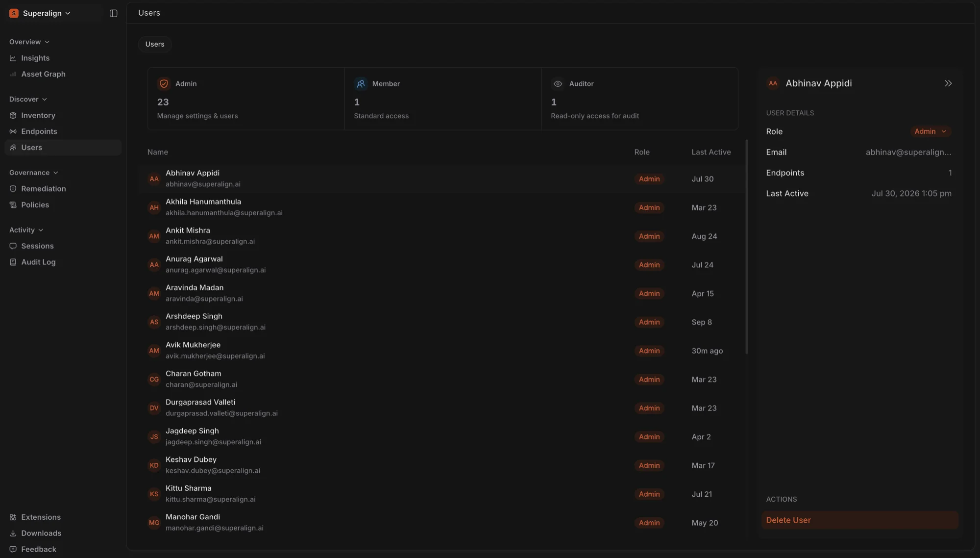
Task: Click the Admin shield card icon
Action: pyautogui.click(x=164, y=84)
